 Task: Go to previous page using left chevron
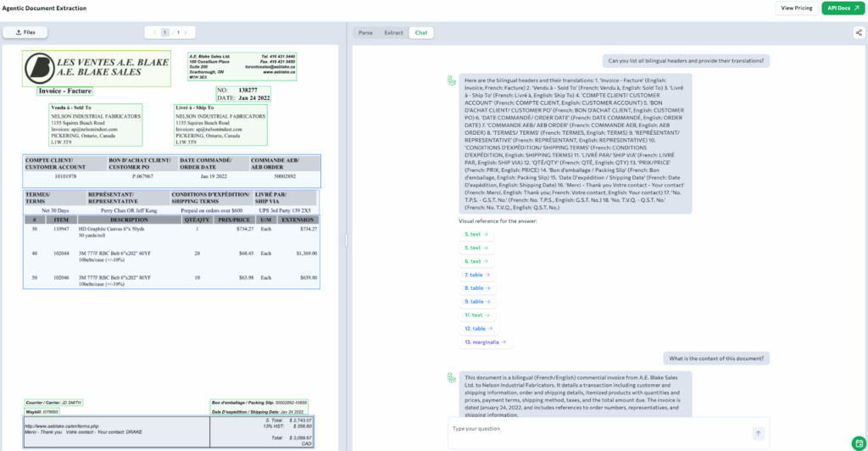click(154, 32)
